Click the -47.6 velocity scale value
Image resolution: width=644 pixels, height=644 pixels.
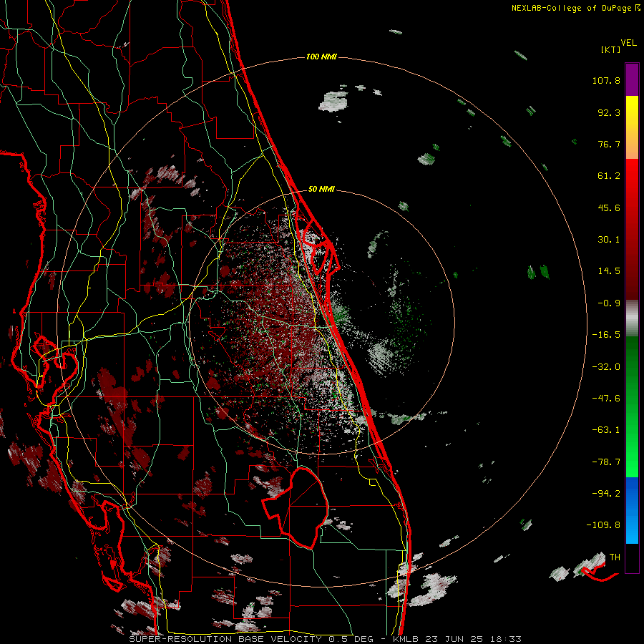tap(606, 399)
